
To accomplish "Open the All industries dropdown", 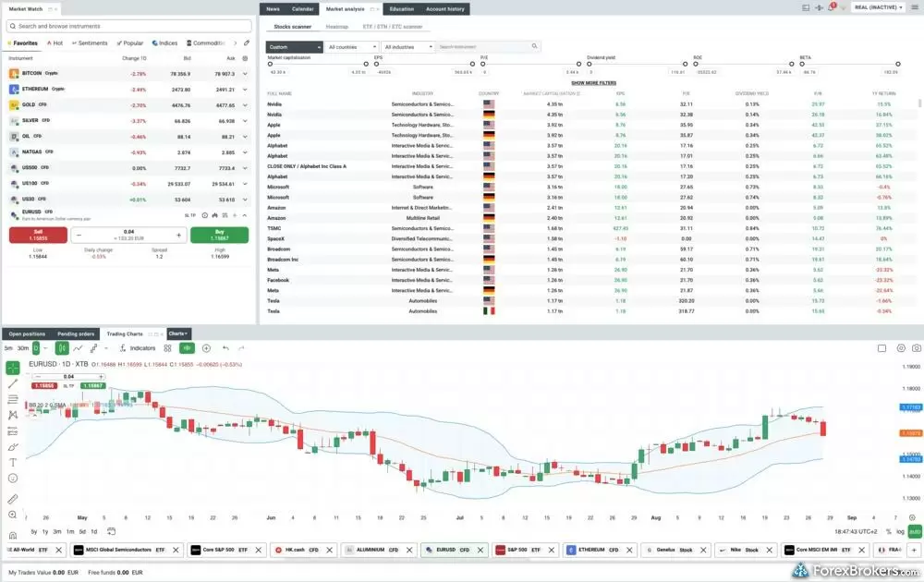I will [x=408, y=46].
